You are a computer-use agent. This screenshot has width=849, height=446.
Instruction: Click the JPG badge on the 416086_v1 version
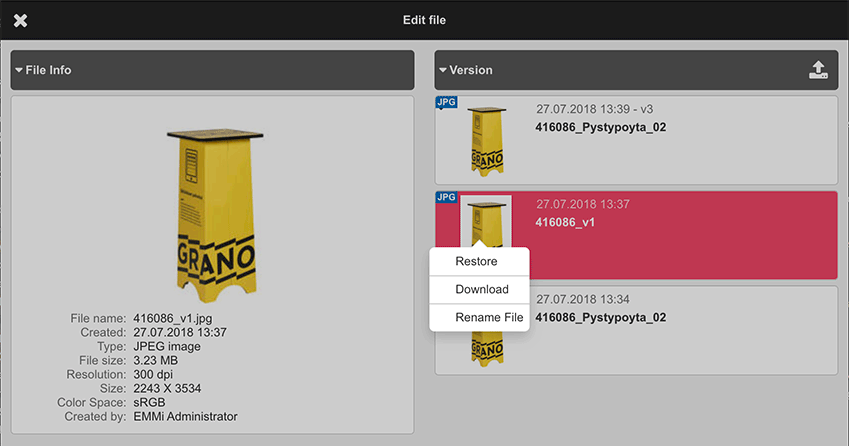(446, 197)
